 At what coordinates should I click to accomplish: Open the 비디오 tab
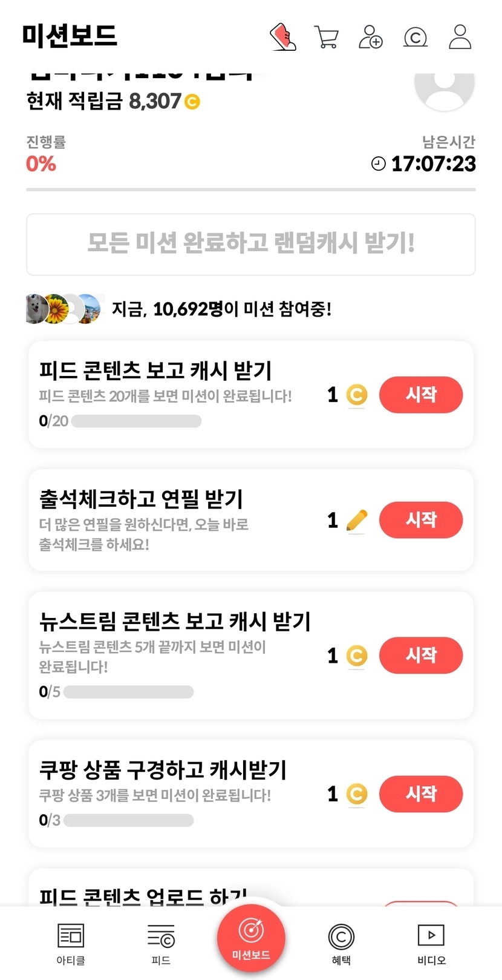coord(431,944)
